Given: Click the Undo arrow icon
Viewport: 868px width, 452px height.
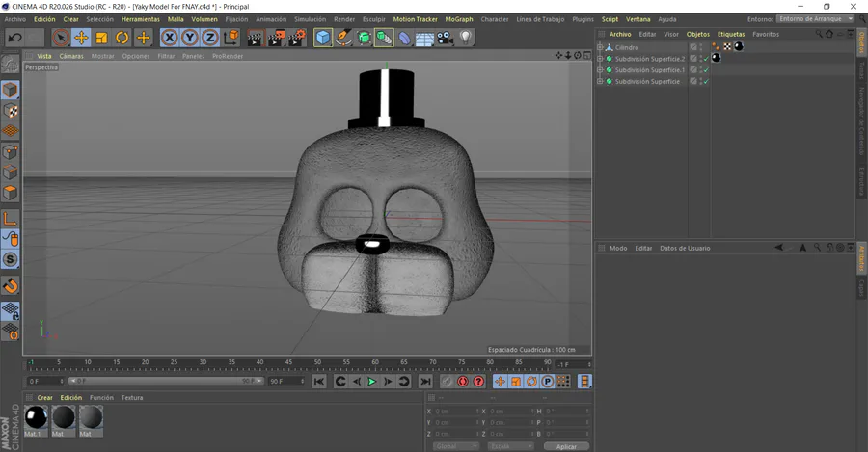Looking at the screenshot, I should point(14,38).
